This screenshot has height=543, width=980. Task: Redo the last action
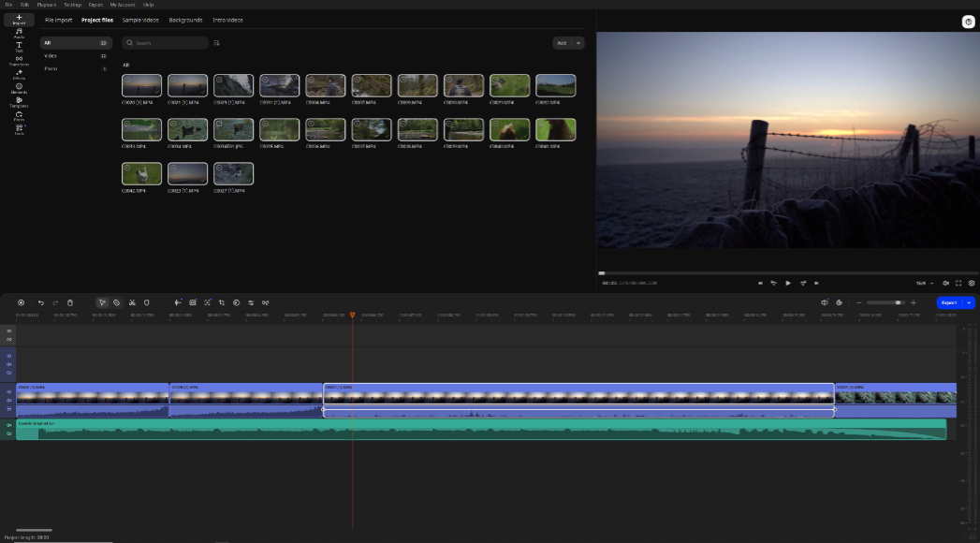pyautogui.click(x=55, y=302)
